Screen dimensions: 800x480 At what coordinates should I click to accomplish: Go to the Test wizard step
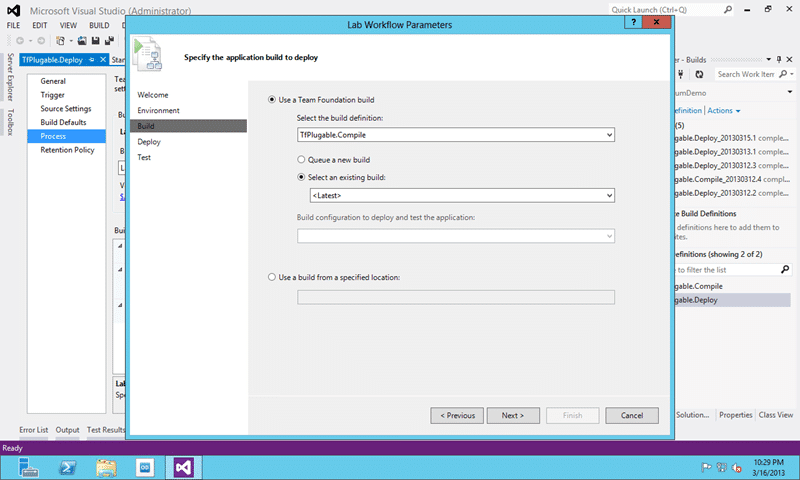(x=144, y=157)
